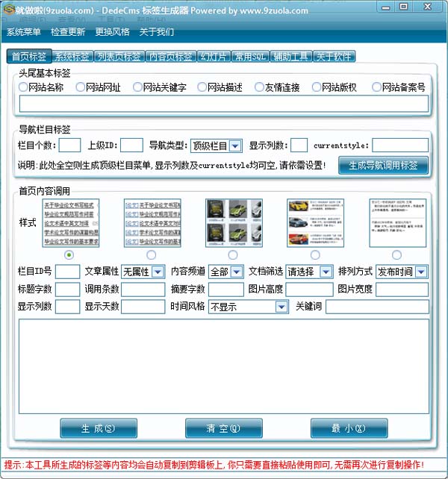The width and height of the screenshot is (448, 479).
Task: Click the 图片宽度 input field
Action: (402, 289)
